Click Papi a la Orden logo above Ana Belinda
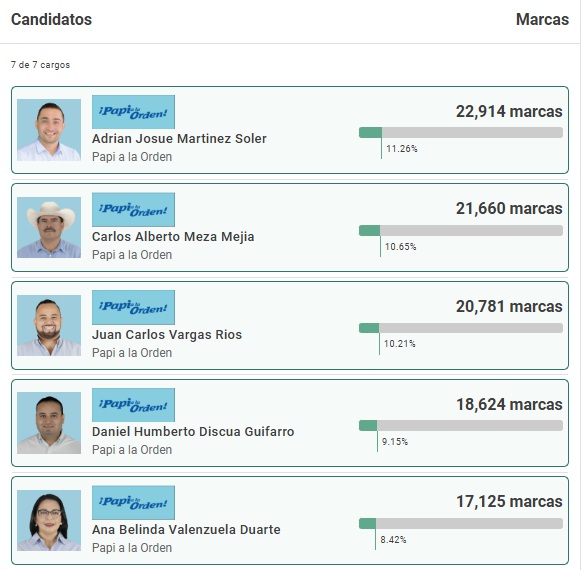Screen dimensions: 581x570 click(x=133, y=503)
